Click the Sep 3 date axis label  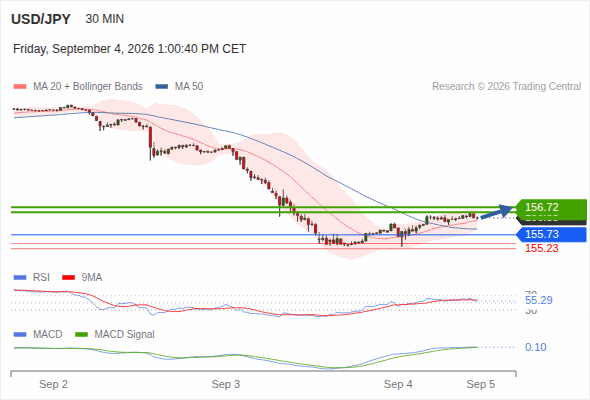[226, 384]
